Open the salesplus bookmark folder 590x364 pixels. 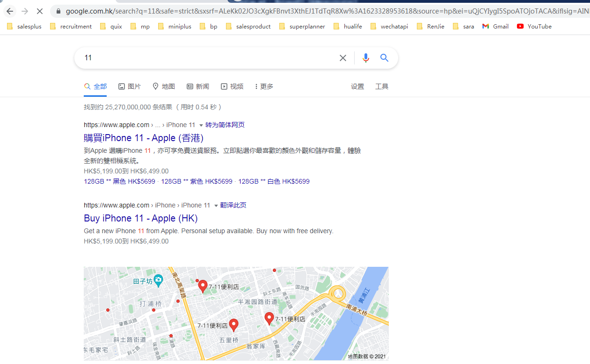(24, 27)
